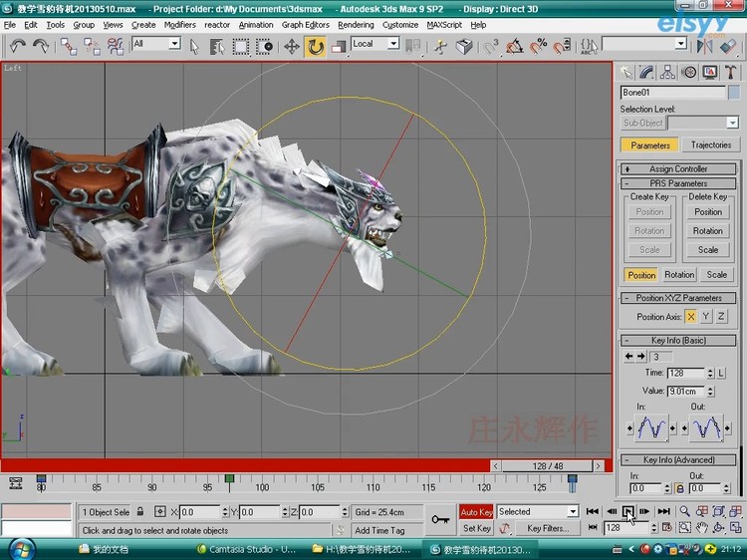This screenshot has width=747, height=560.
Task: Open the Utilities hammer panel tab
Action: coord(730,72)
